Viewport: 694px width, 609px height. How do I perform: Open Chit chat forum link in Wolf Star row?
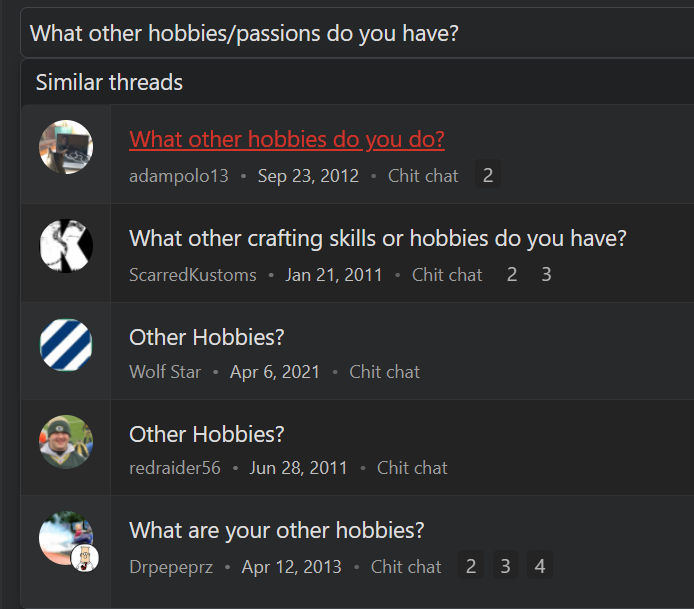(x=384, y=372)
